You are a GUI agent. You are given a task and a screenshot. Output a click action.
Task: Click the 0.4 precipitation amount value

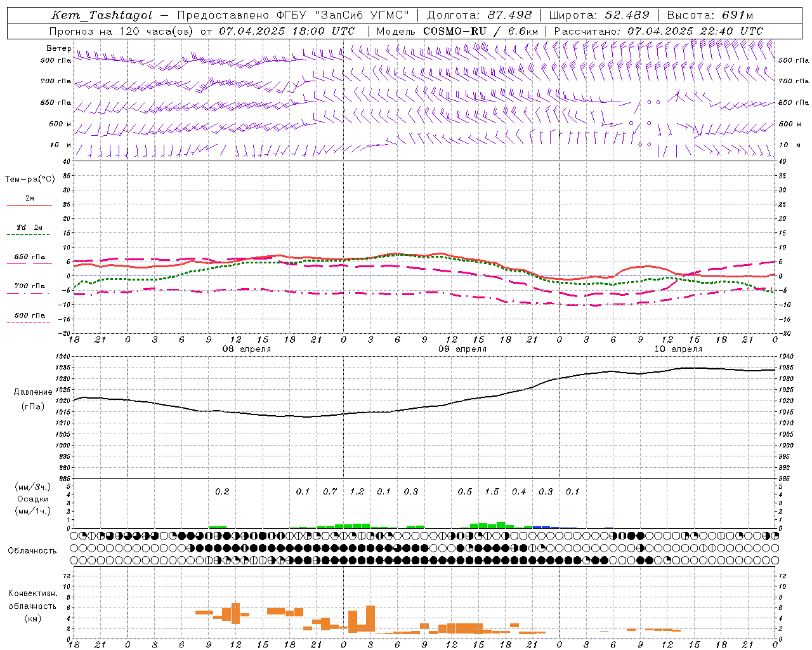(x=519, y=491)
